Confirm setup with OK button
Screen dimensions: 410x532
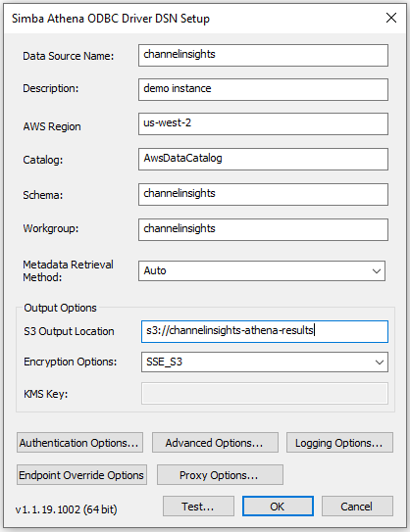tap(278, 507)
